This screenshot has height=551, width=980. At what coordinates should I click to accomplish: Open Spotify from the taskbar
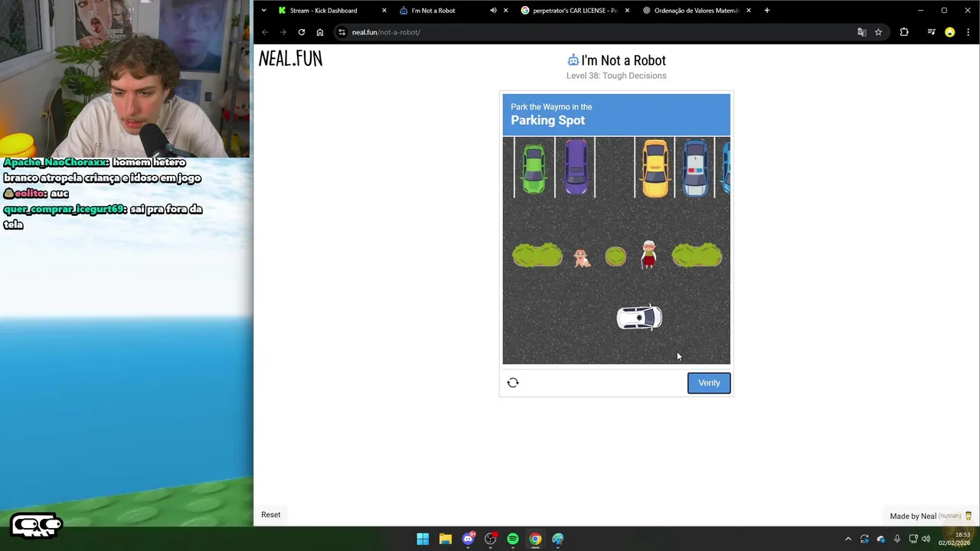tap(513, 539)
